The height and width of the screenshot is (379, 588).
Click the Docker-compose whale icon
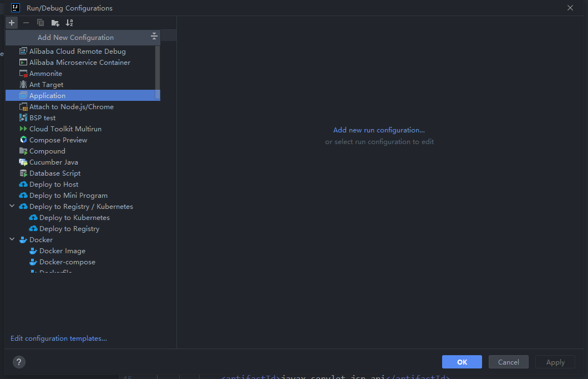[x=33, y=262]
